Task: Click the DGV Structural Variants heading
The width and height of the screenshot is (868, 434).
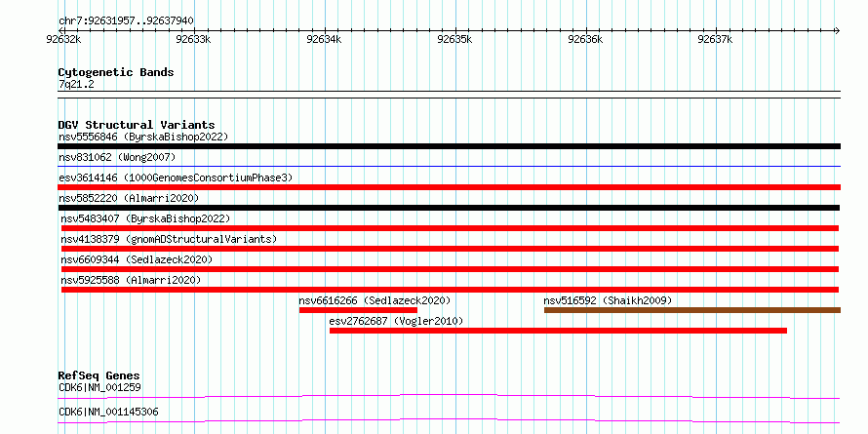Action: [137, 125]
